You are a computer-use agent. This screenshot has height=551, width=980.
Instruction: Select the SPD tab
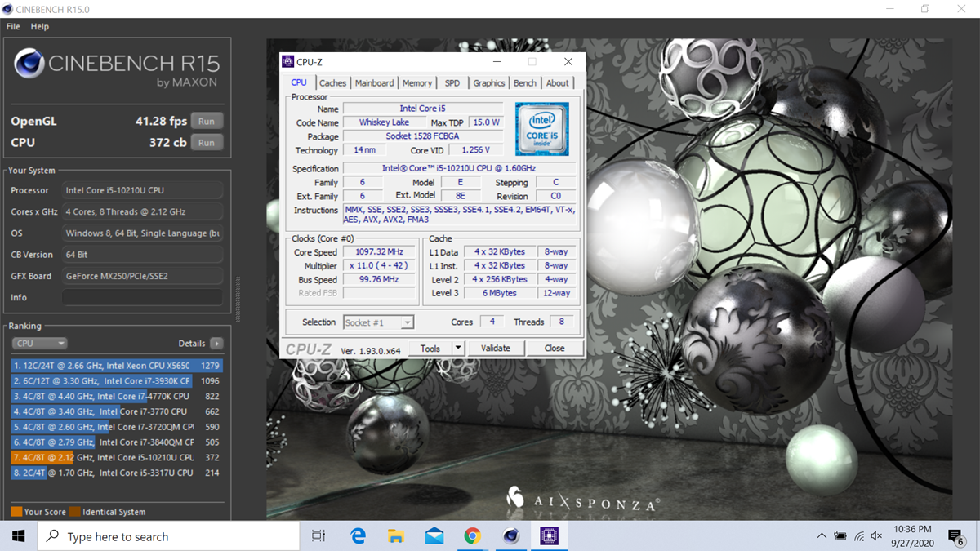click(452, 83)
